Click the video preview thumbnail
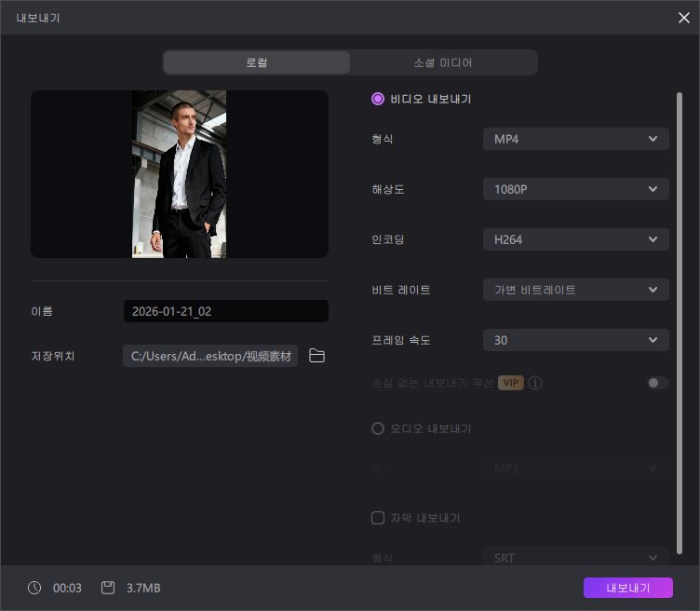The image size is (700, 611). 180,174
